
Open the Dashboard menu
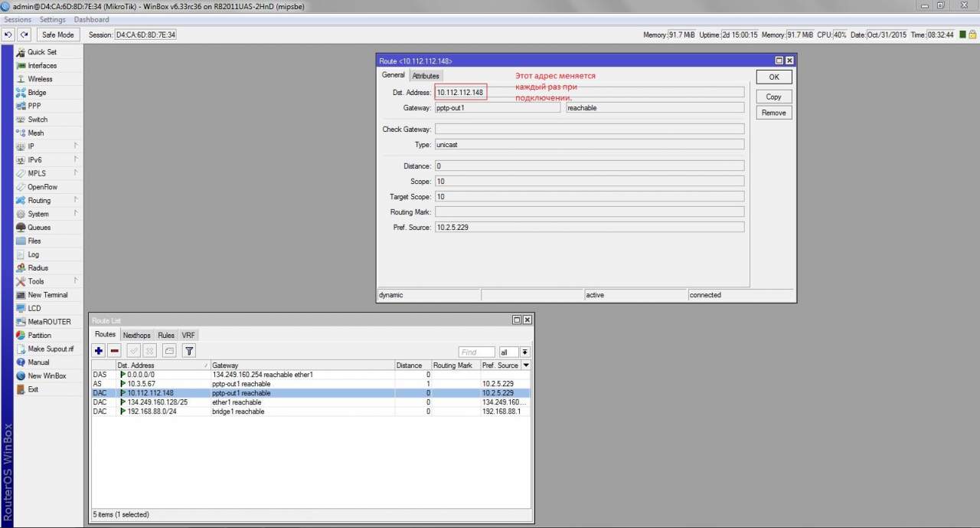pos(92,19)
